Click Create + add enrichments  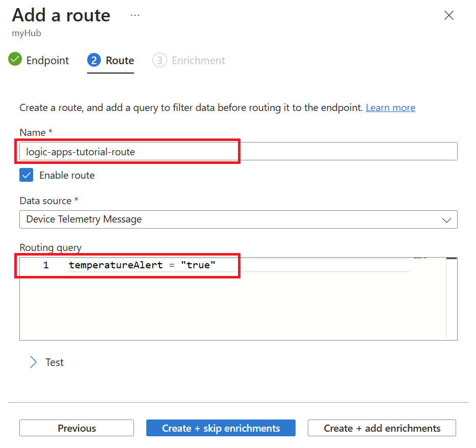tap(381, 428)
